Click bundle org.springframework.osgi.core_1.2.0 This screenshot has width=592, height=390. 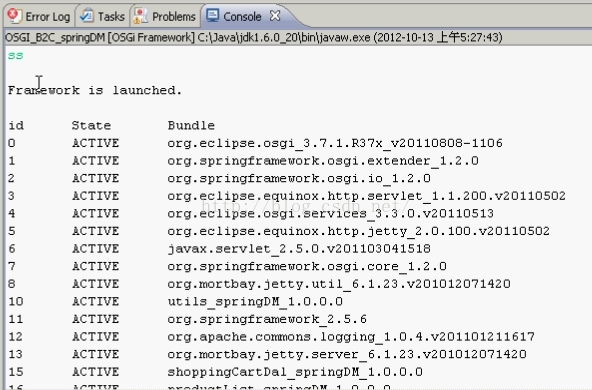(x=307, y=267)
